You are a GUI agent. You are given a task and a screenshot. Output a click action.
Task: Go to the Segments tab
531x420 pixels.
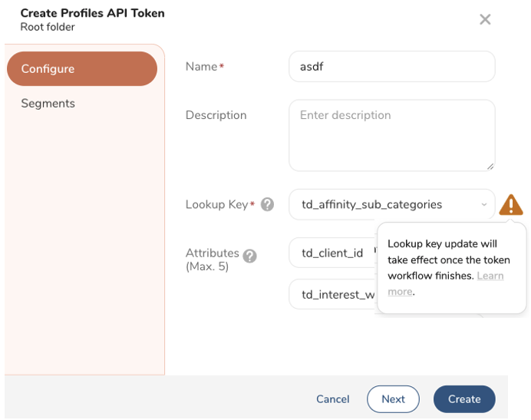point(48,104)
